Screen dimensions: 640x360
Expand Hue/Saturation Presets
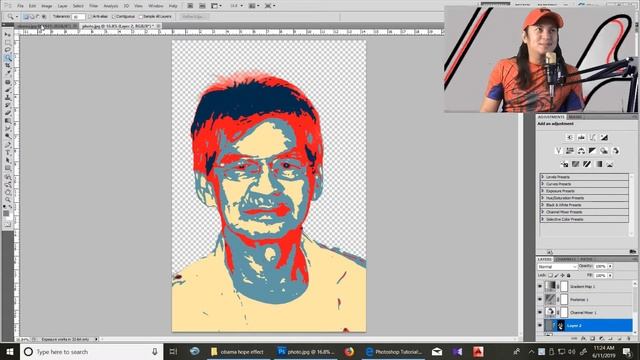coord(543,198)
